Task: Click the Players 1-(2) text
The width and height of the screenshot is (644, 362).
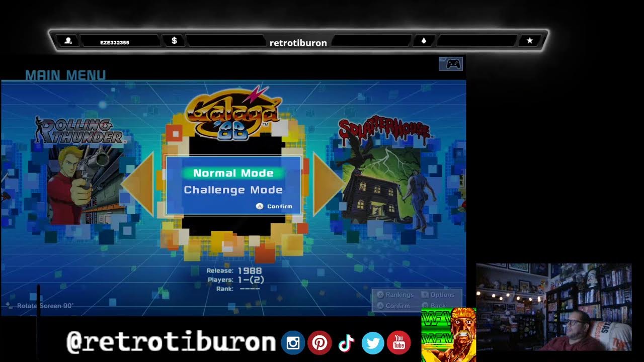Action: tap(235, 280)
